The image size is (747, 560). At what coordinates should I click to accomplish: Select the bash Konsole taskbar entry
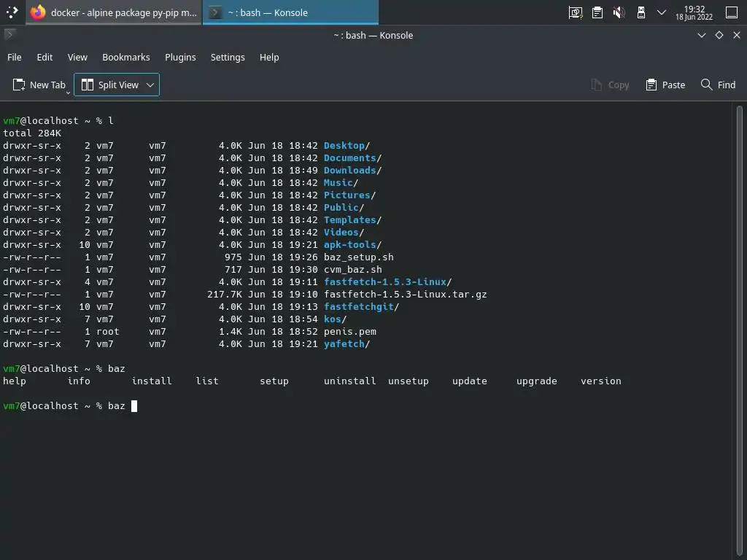pyautogui.click(x=290, y=12)
